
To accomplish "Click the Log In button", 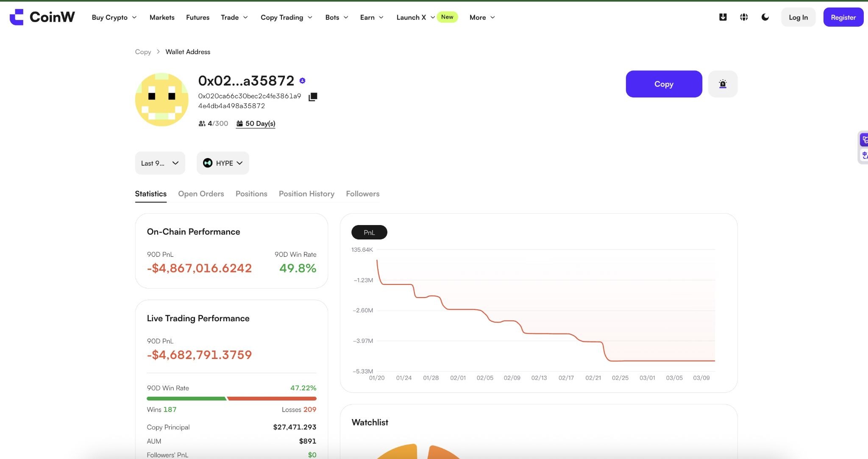I will pyautogui.click(x=798, y=17).
